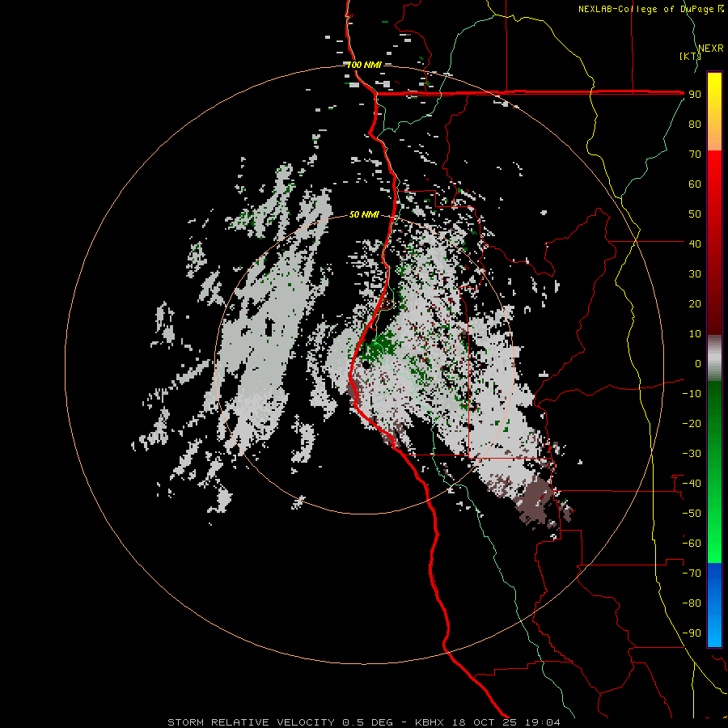Click the positive "10" scale value
Image resolution: width=728 pixels, height=728 pixels.
click(x=695, y=334)
